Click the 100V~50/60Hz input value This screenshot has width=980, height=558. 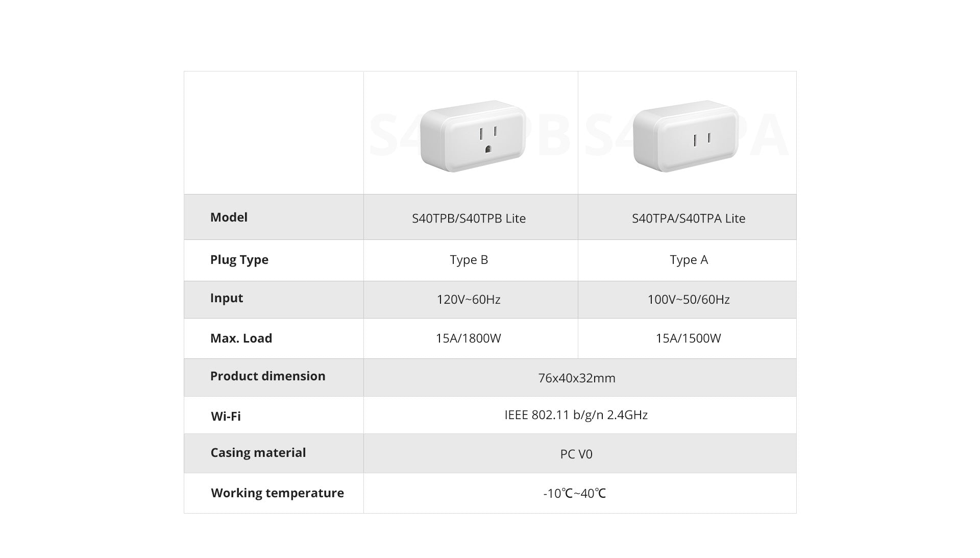688,300
